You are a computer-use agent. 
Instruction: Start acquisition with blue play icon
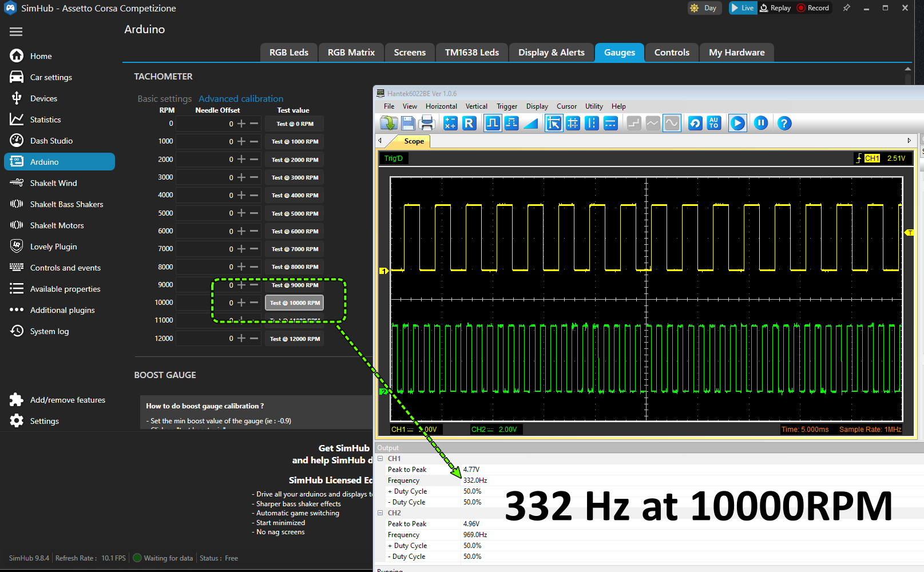[737, 123]
